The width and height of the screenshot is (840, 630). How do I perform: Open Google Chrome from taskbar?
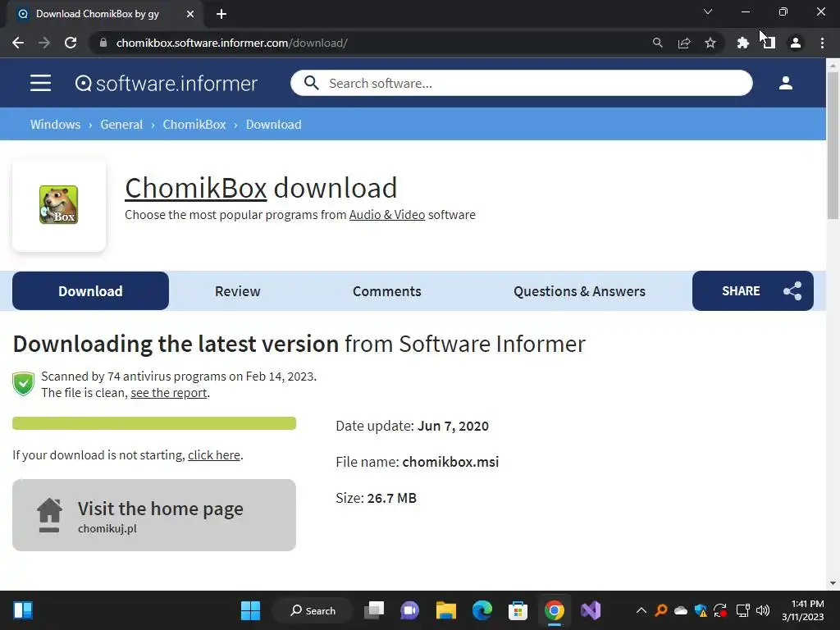coord(555,610)
